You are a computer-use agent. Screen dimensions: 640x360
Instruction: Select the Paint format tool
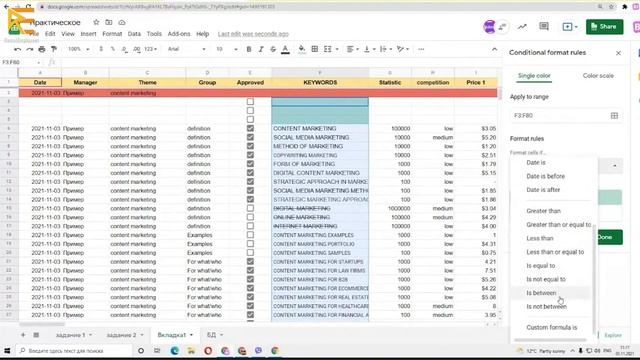coord(54,49)
